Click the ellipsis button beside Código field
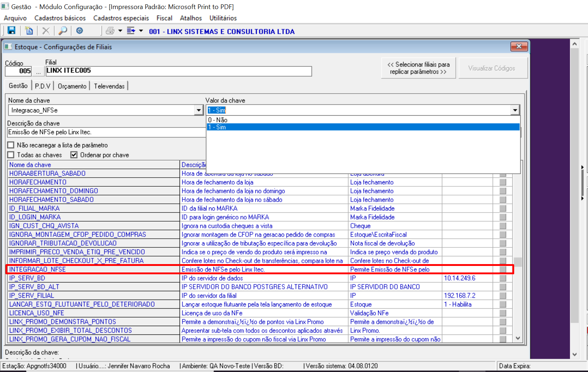 tap(39, 71)
